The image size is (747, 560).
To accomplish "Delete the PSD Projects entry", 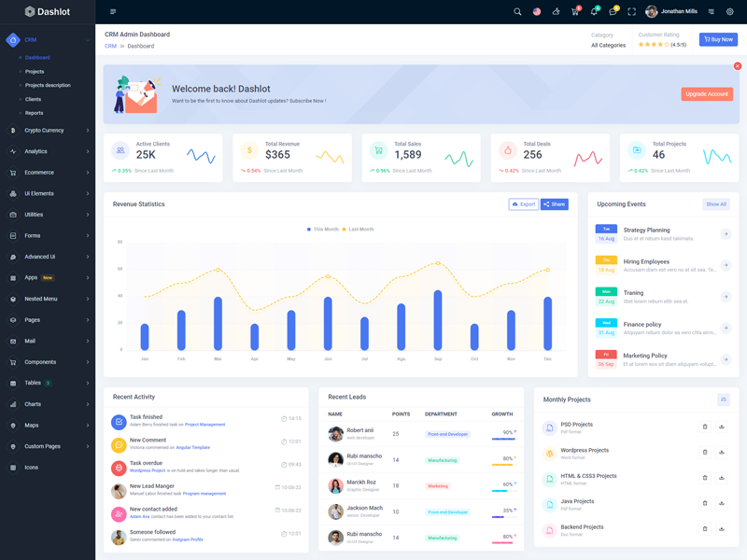I will tap(705, 427).
